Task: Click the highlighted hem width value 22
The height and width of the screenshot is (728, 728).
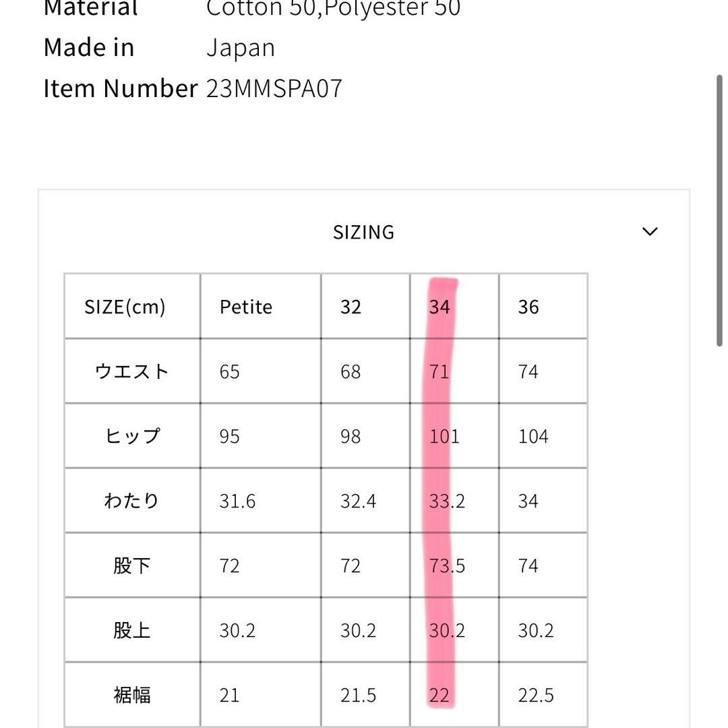Action: (441, 695)
